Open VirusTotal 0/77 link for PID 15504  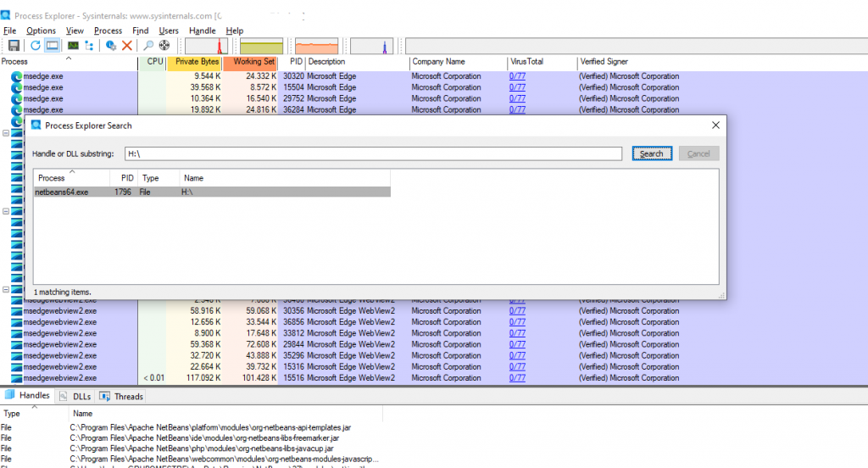point(517,87)
